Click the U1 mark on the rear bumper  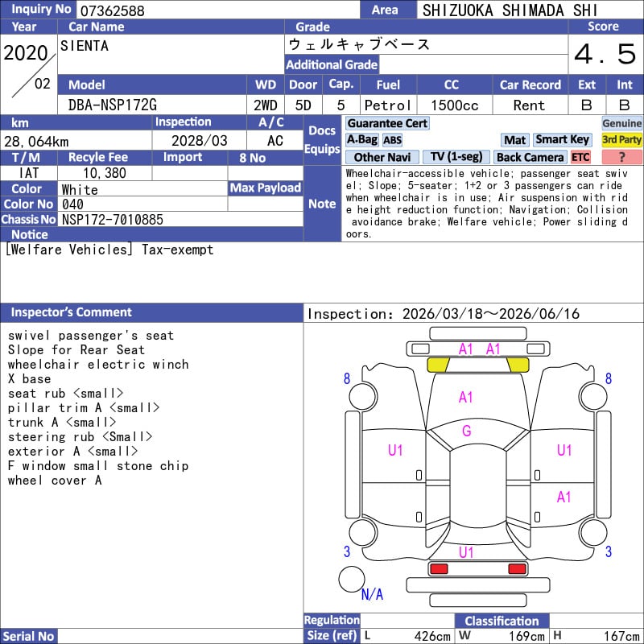[x=466, y=552]
